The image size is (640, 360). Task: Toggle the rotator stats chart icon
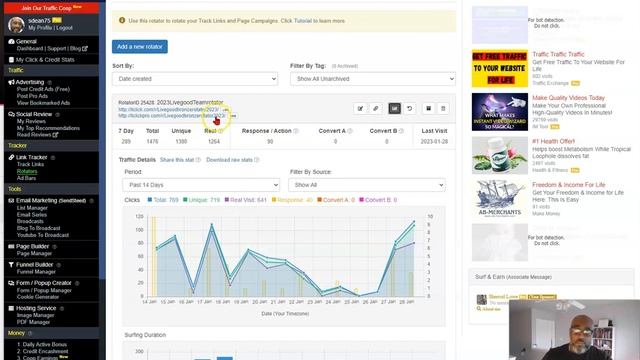[394, 109]
